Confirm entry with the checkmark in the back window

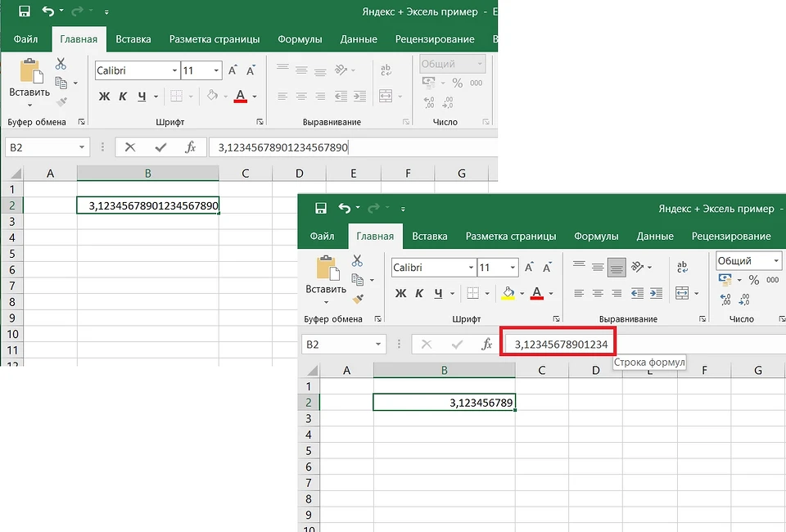[160, 147]
